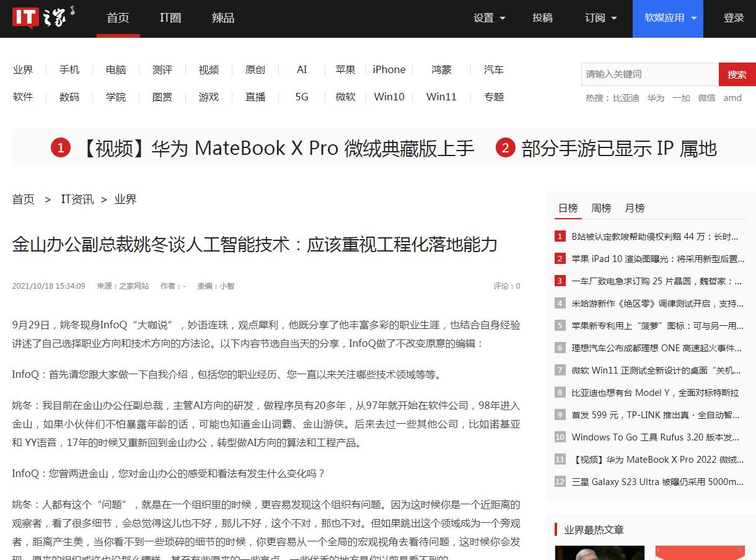Open the 数码 category
This screenshot has width=756, height=560.
(69, 97)
